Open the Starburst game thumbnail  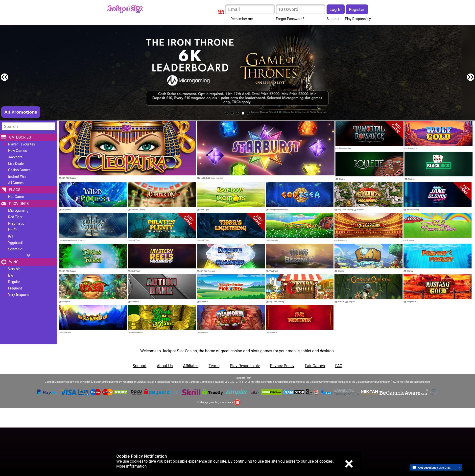coord(266,148)
